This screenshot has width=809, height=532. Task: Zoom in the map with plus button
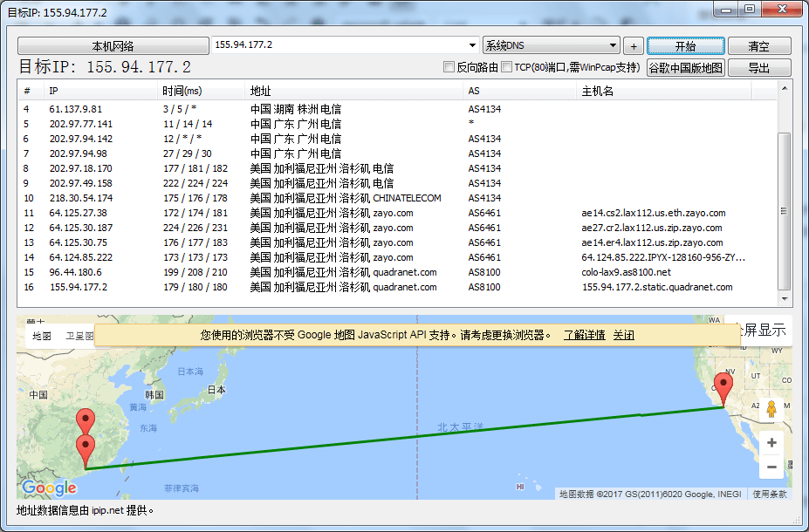[771, 443]
